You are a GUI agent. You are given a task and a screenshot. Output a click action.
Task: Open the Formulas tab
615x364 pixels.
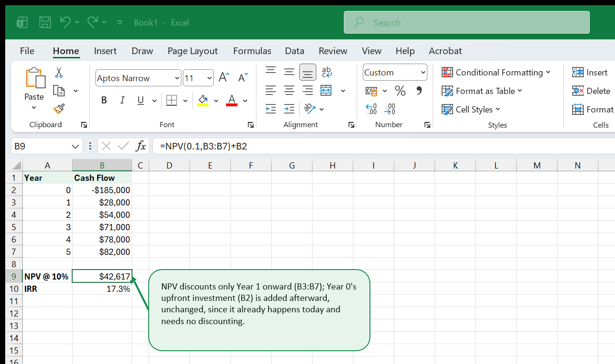[252, 51]
